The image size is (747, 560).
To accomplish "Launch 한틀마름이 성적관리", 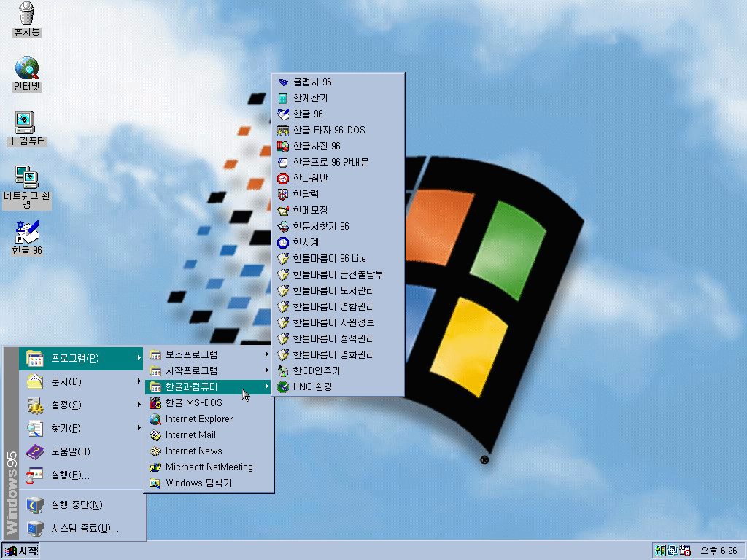I will [338, 339].
